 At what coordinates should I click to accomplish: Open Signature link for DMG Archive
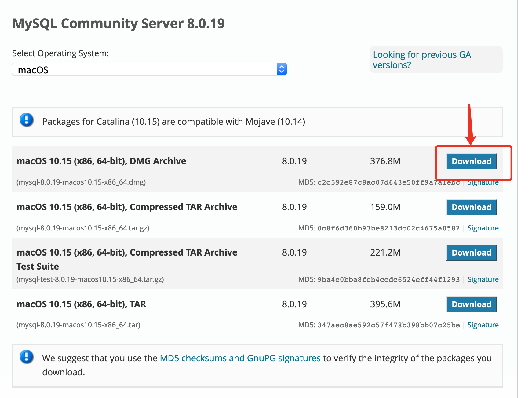point(483,183)
